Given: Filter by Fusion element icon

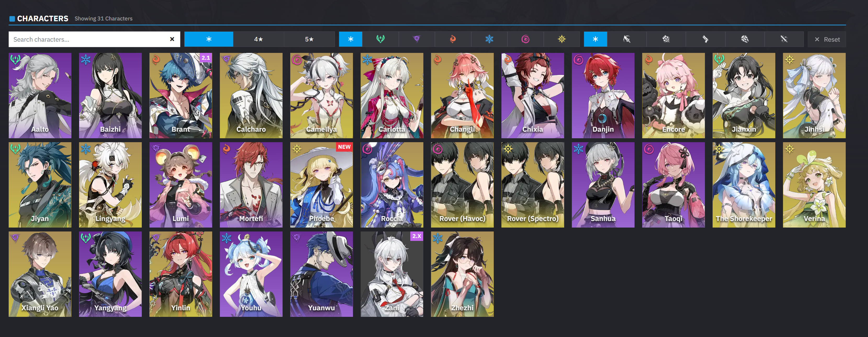Looking at the screenshot, I should (x=453, y=39).
